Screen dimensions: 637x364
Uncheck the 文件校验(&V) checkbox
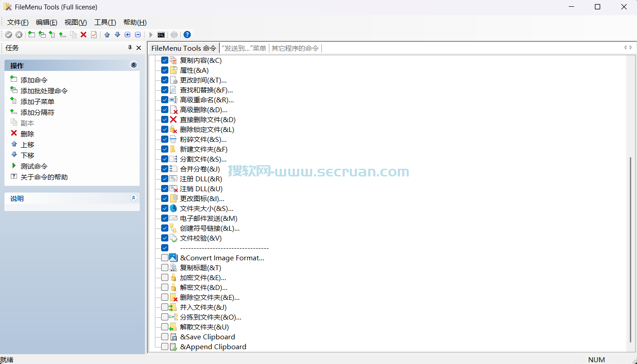click(x=165, y=238)
